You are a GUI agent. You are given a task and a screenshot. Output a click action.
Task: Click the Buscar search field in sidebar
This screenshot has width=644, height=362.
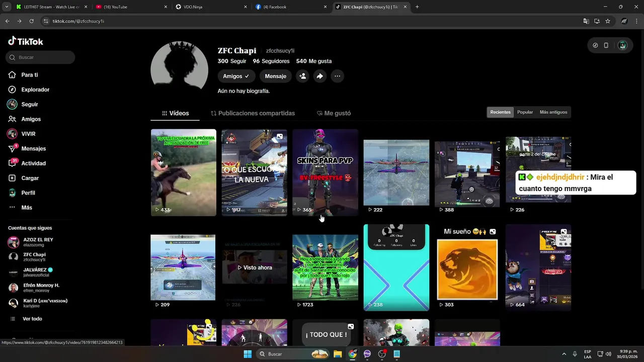tap(40, 57)
